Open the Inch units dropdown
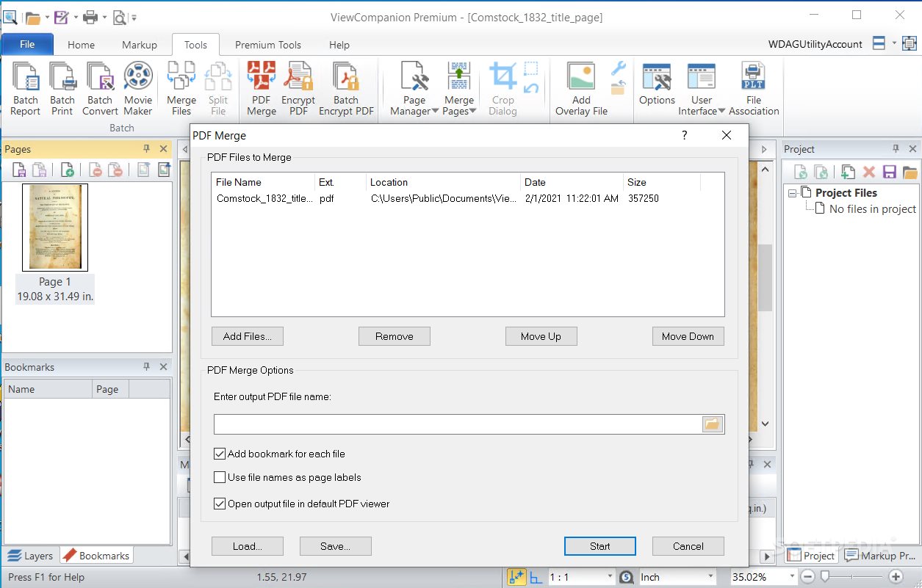Screen dimensions: 922x588 [x=710, y=577]
